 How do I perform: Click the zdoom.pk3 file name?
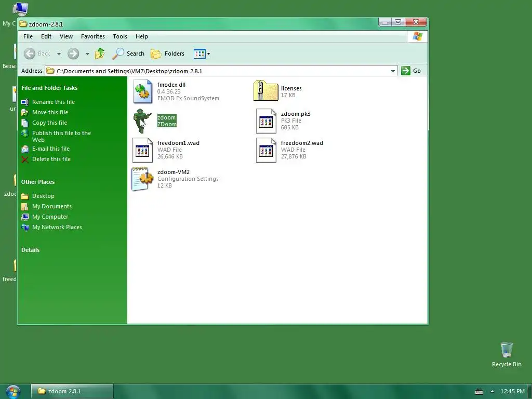296,114
